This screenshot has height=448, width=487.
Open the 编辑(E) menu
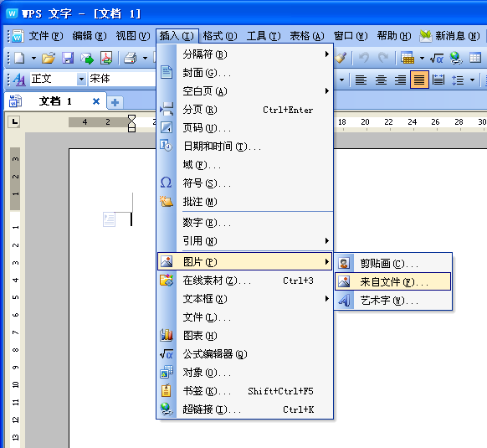[x=90, y=36]
